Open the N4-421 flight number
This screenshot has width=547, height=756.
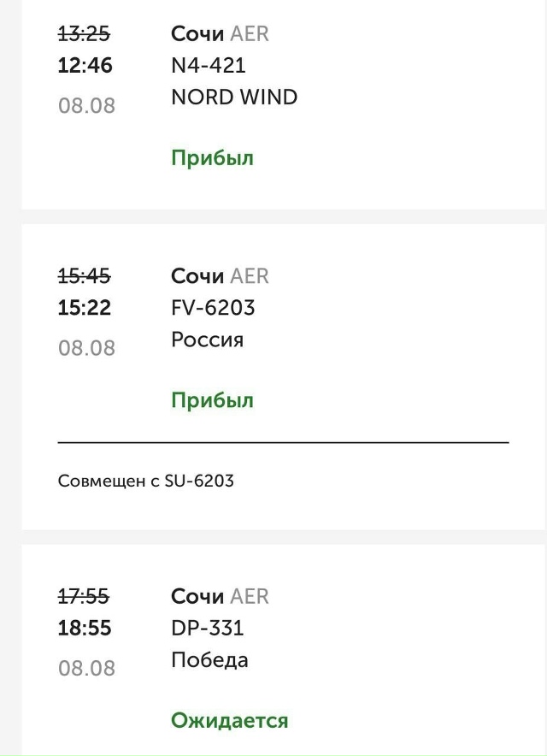[x=209, y=66]
